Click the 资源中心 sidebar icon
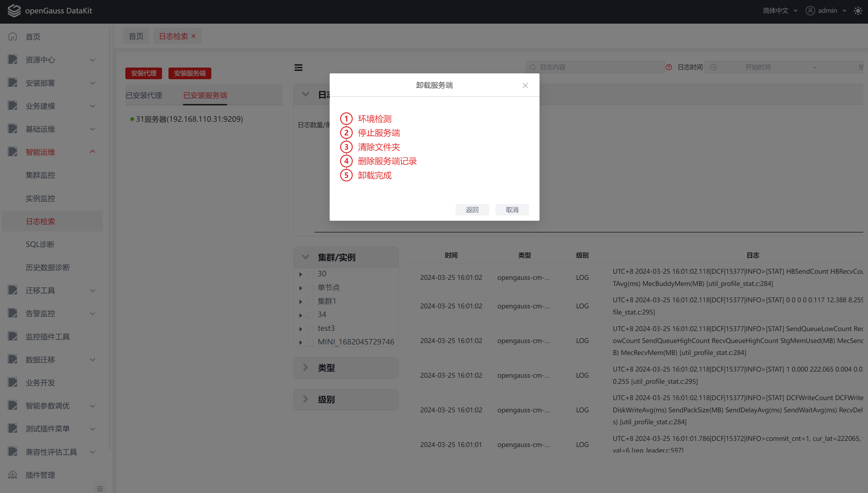Image resolution: width=868 pixels, height=493 pixels. coord(13,59)
